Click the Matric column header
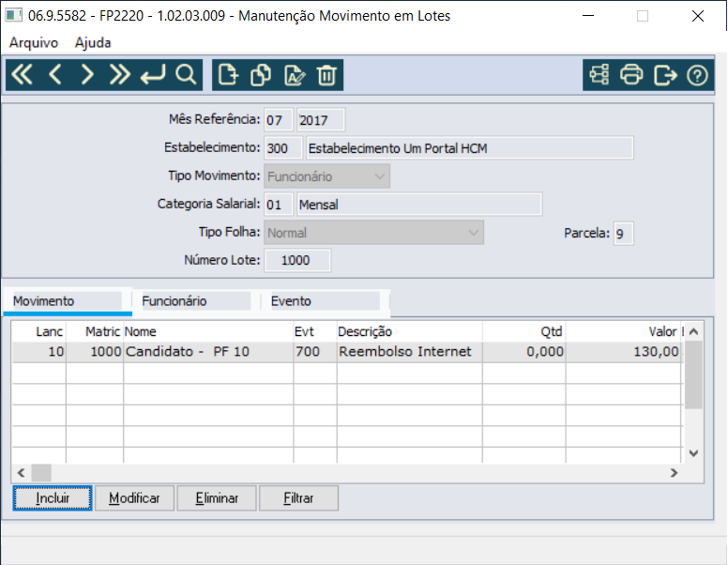 pyautogui.click(x=95, y=331)
